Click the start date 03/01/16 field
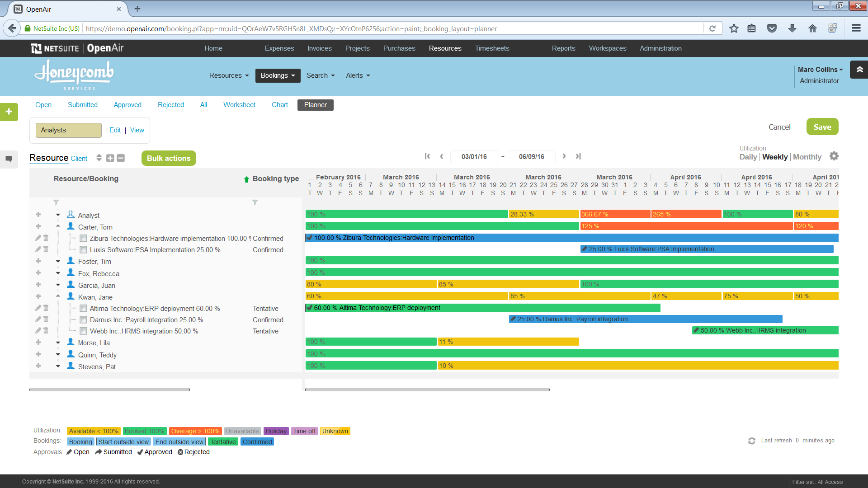 click(x=474, y=157)
